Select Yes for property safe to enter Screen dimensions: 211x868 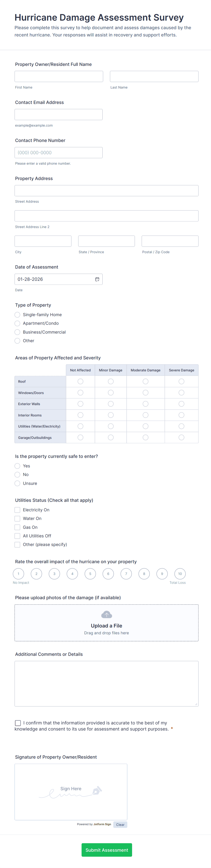pyautogui.click(x=17, y=466)
